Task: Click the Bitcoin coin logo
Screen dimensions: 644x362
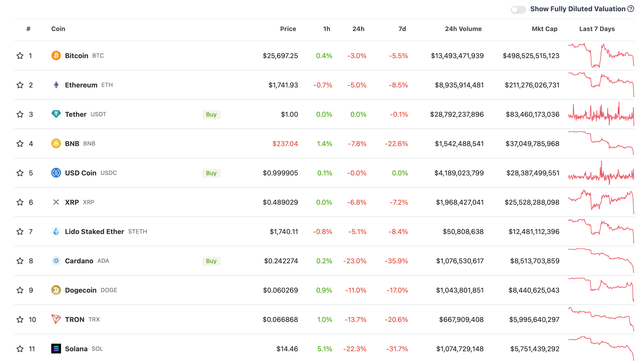Action: (x=56, y=55)
